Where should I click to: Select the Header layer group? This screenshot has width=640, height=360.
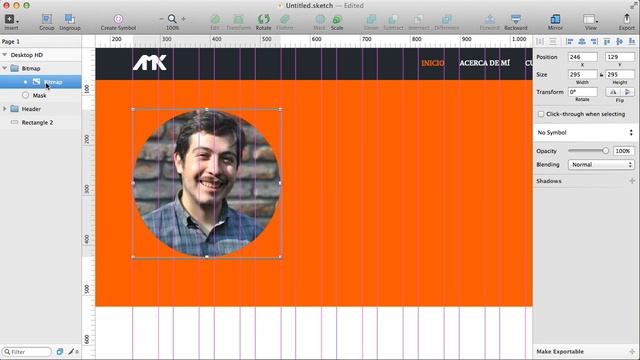41,109
